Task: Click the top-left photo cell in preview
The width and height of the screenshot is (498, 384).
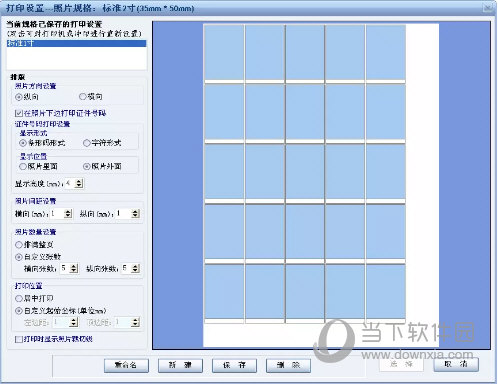Action: [x=224, y=52]
